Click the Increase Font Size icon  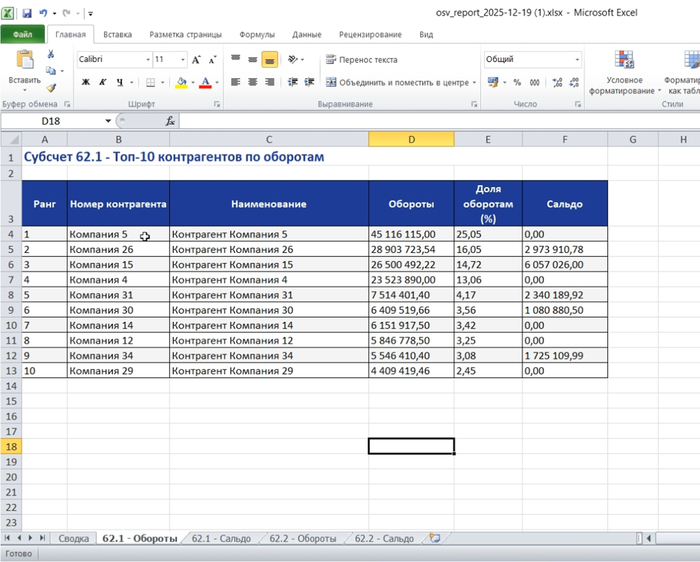click(x=196, y=60)
